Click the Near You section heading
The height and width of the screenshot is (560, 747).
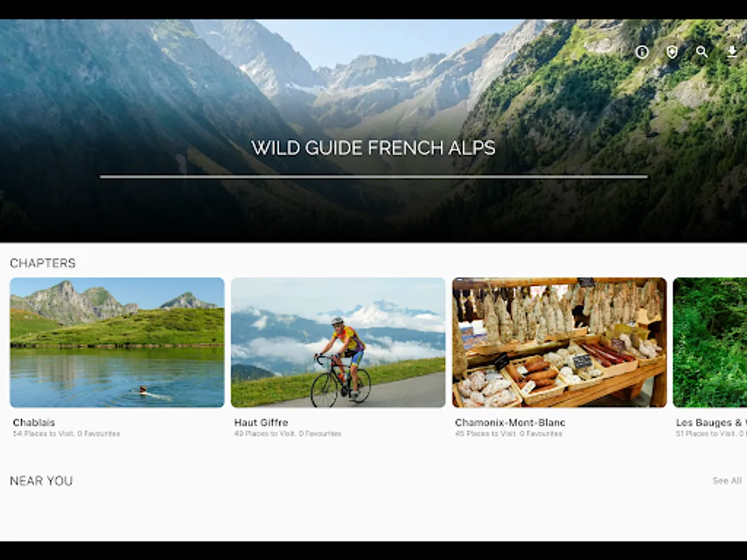[x=41, y=481]
